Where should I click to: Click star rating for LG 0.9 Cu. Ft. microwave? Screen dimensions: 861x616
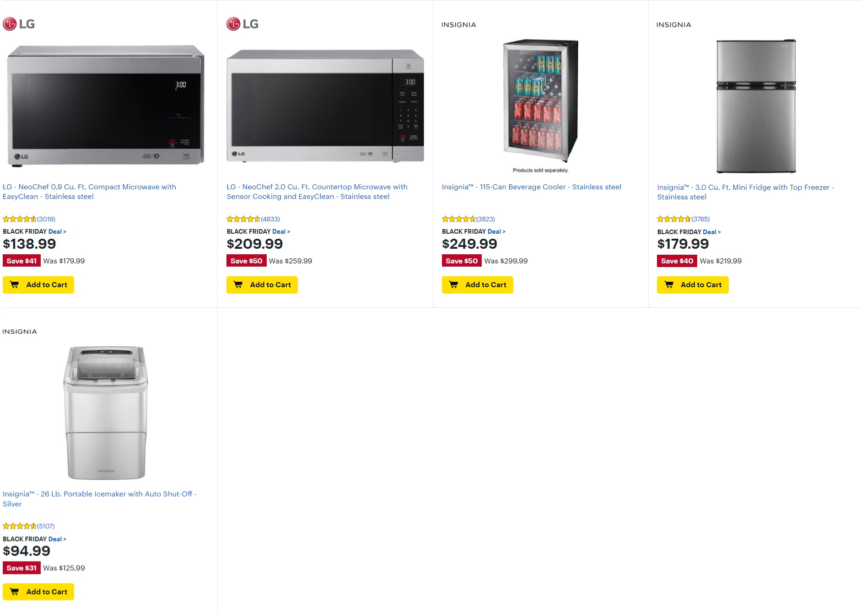click(20, 219)
